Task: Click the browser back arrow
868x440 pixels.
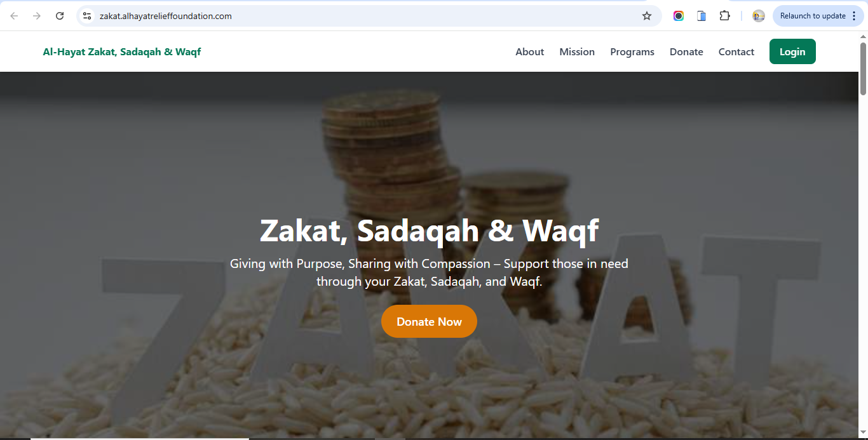Action: pyautogui.click(x=14, y=16)
